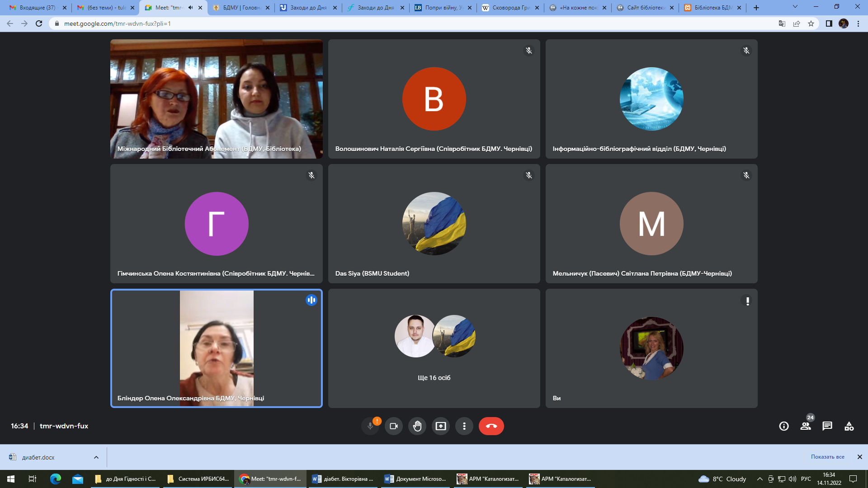Raise hand in the meeting
The image size is (868, 488).
[417, 426]
